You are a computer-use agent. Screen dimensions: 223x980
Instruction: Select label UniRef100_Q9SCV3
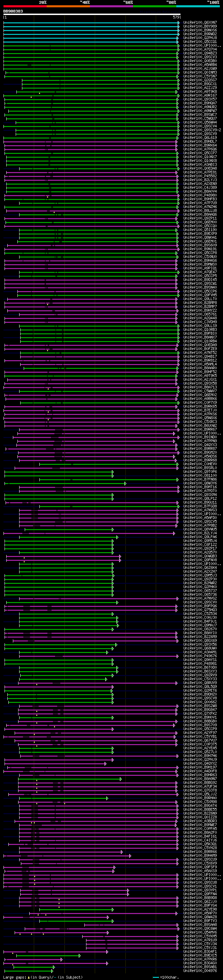(x=200, y=58)
